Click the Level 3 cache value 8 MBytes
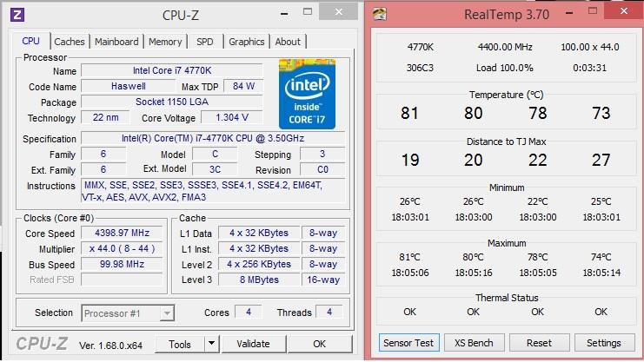Screen dimensions: 644x362 tap(259, 280)
